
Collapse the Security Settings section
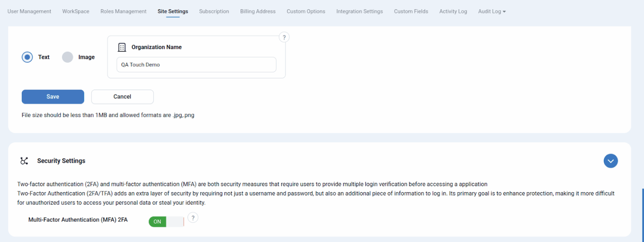[610, 161]
